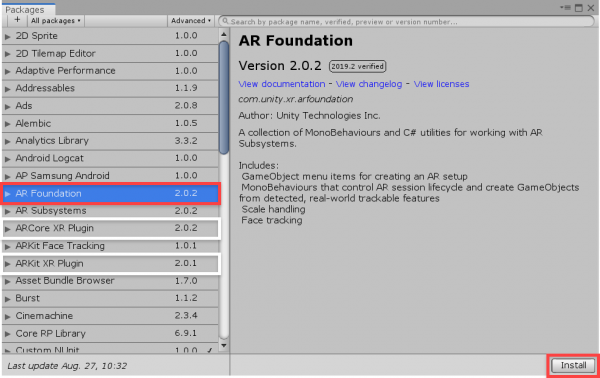The width and height of the screenshot is (600, 378).
Task: Expand the AR Foundation versions arrow
Action: click(x=7, y=194)
